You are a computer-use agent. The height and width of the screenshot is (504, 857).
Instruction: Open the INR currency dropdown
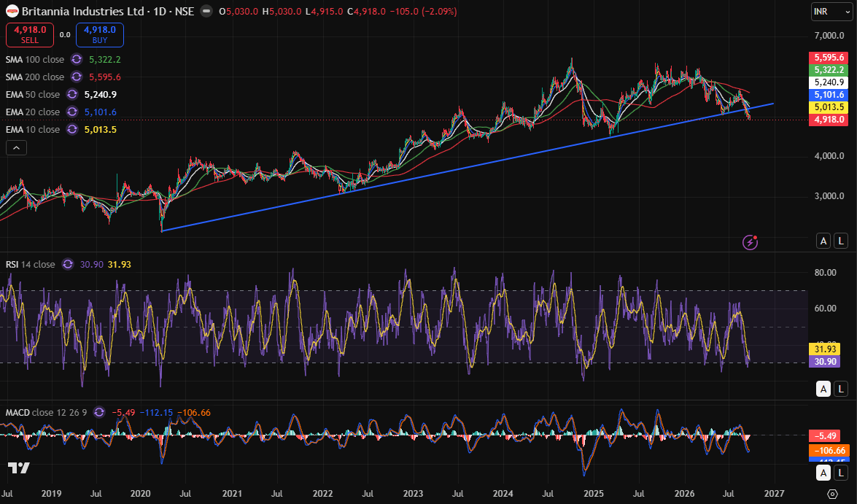coord(831,12)
